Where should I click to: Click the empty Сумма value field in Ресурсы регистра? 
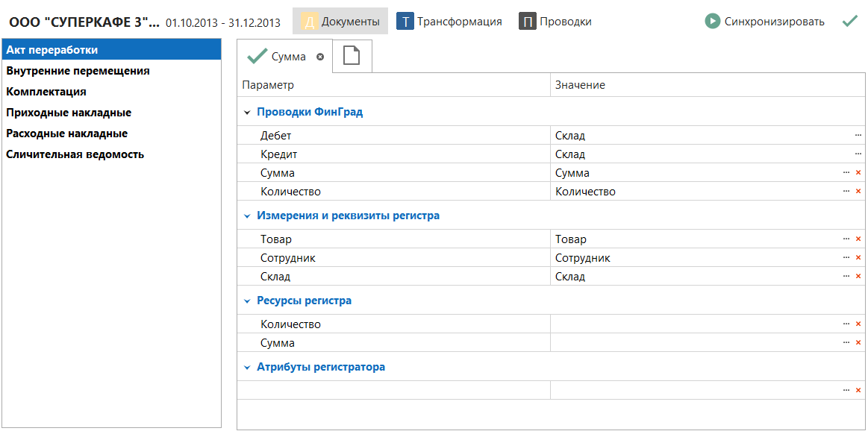694,343
